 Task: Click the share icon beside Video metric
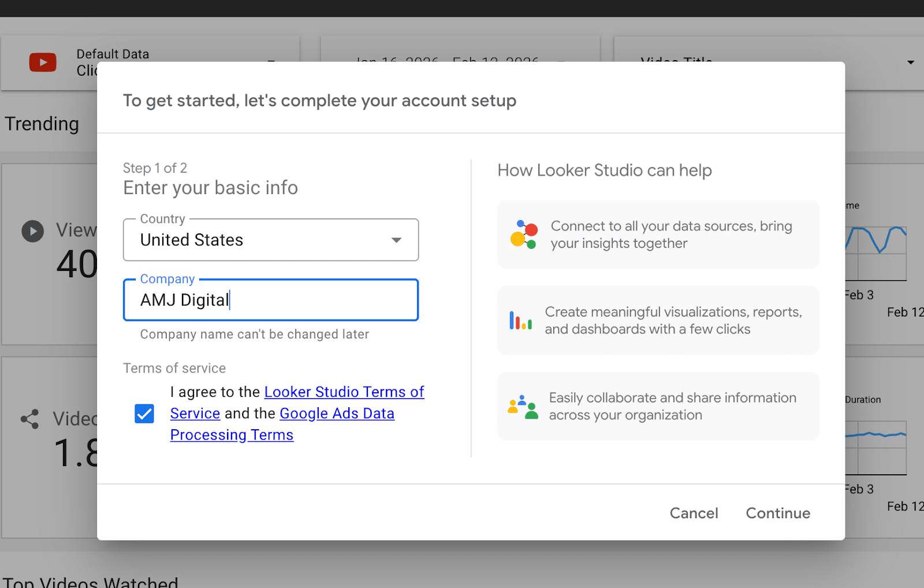(x=29, y=419)
